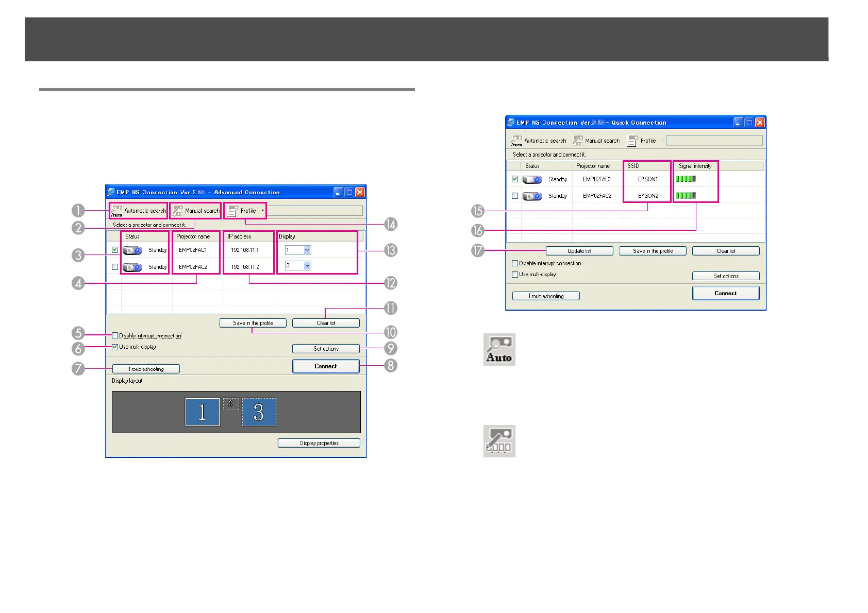
Task: Select SSID EPSON2 cell
Action: pyautogui.click(x=648, y=196)
